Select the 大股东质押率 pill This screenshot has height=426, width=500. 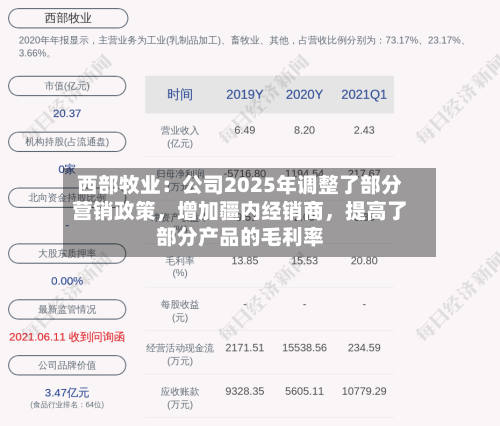[67, 254]
